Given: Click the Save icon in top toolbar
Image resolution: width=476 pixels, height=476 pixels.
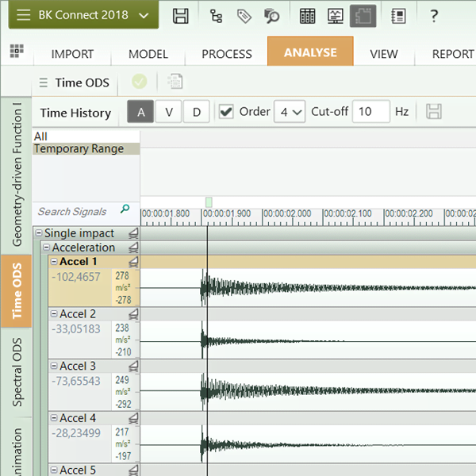Looking at the screenshot, I should 181,15.
